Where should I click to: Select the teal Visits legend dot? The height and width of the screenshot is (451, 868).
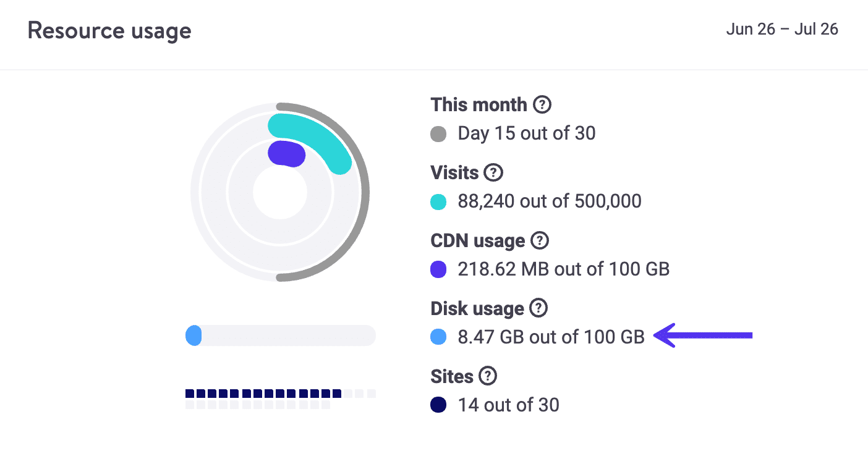tap(438, 201)
